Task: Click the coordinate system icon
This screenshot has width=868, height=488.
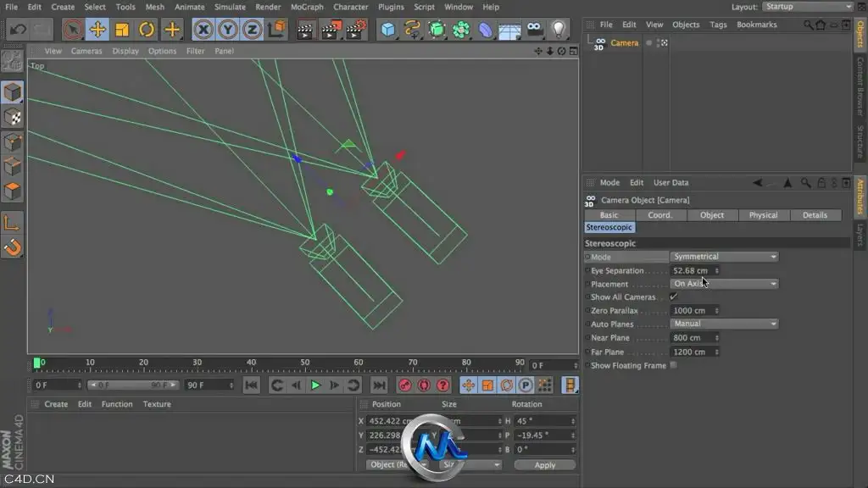Action: click(x=276, y=30)
